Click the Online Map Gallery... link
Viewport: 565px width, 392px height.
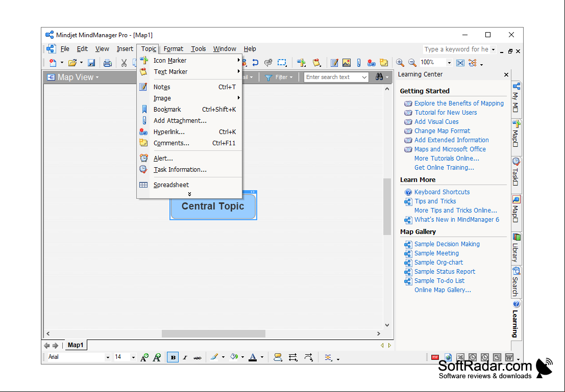pyautogui.click(x=443, y=290)
